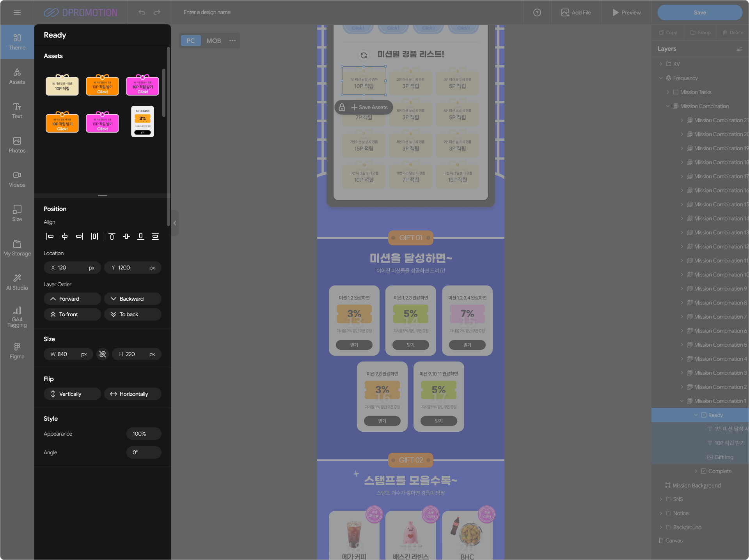Expand the Complete layer
749x560 pixels.
point(696,471)
